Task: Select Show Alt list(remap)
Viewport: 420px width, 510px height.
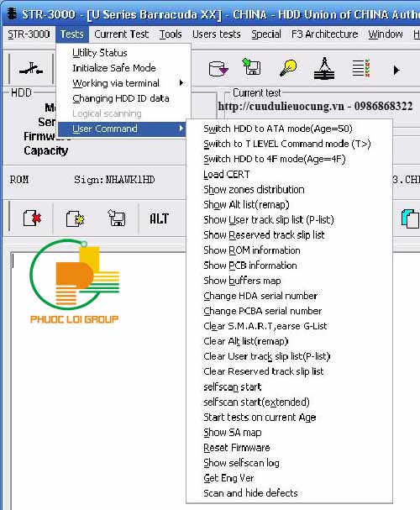Action: [289, 204]
